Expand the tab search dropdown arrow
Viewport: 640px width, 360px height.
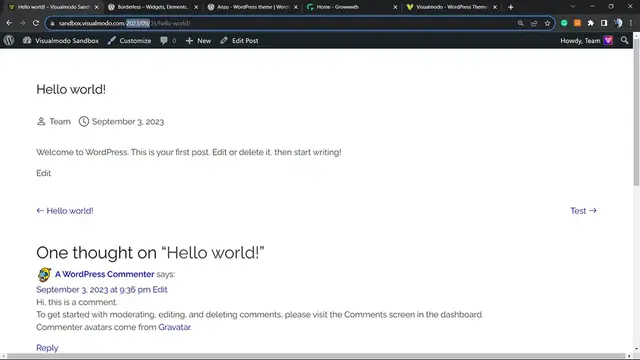[x=573, y=7]
